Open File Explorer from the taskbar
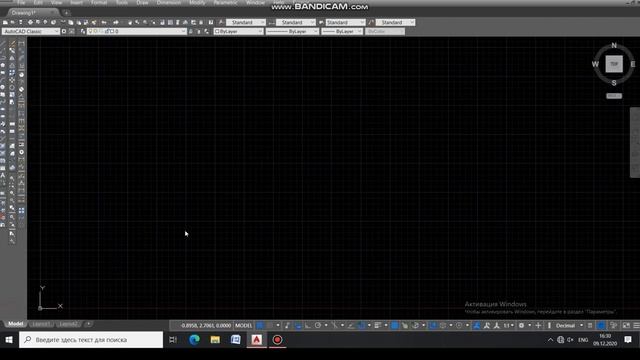Viewport: 640px width, 360px height. click(x=215, y=340)
